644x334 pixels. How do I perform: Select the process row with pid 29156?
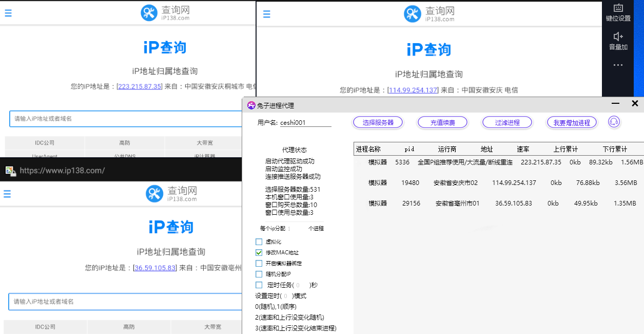click(x=499, y=203)
